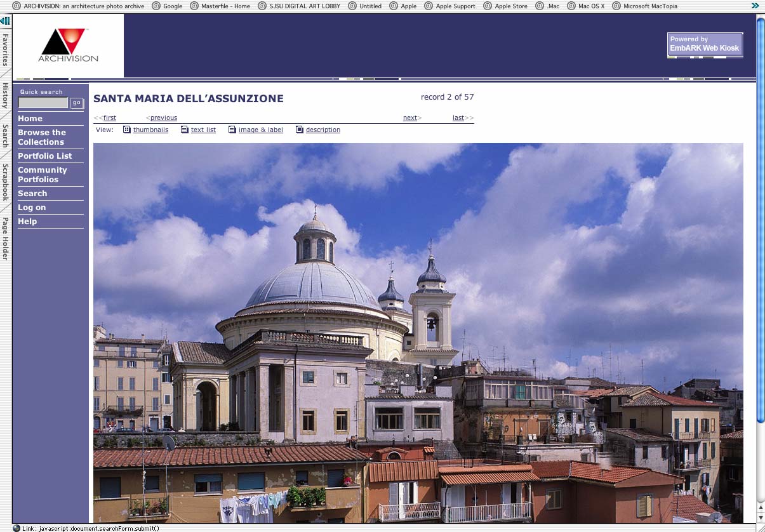
Task: Open Browse the Collections
Action: [x=42, y=137]
